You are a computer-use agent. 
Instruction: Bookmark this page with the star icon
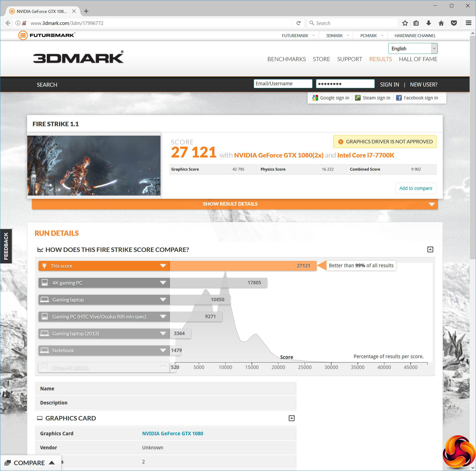(x=405, y=23)
